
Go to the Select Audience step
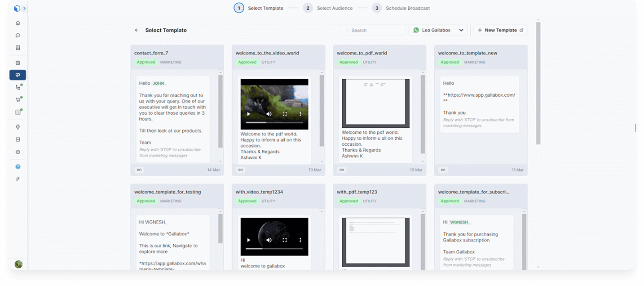[x=329, y=8]
